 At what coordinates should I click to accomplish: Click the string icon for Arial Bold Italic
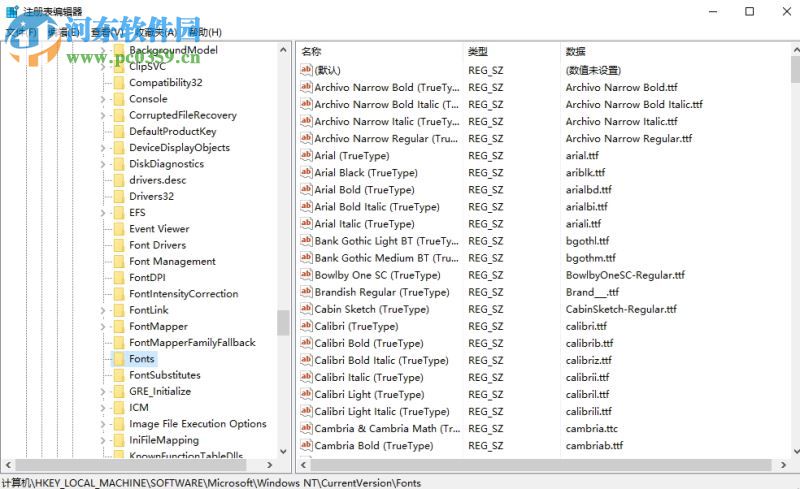306,206
